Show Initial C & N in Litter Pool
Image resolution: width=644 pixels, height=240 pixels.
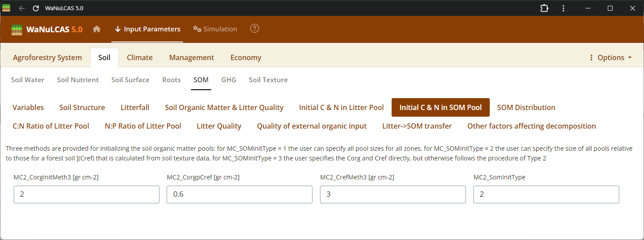(341, 107)
